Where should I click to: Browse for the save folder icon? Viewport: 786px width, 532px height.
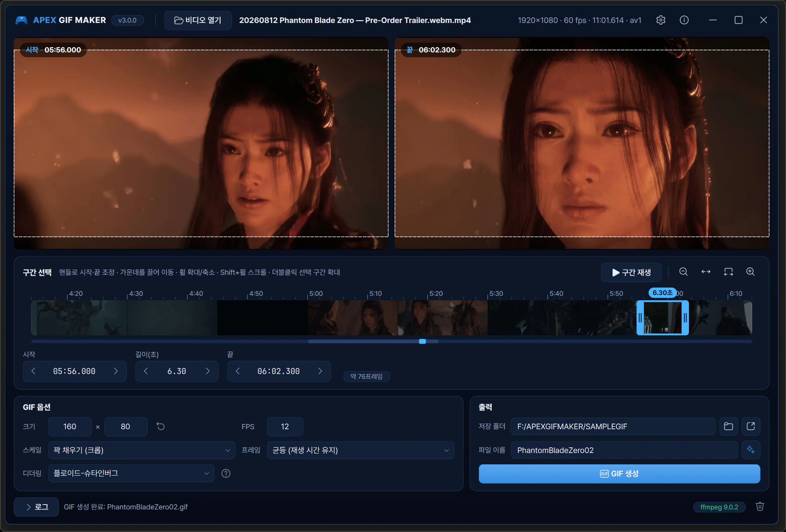(x=728, y=426)
